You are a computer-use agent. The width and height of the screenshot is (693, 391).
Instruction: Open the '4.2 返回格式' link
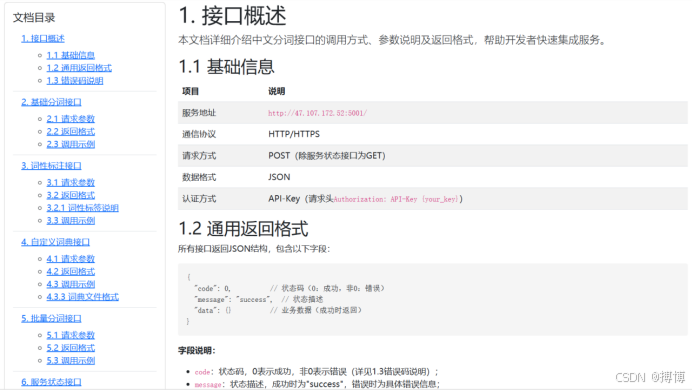[x=71, y=272]
